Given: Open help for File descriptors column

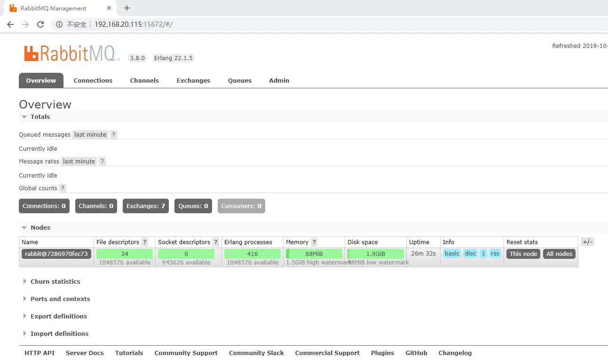Looking at the screenshot, I should point(145,242).
